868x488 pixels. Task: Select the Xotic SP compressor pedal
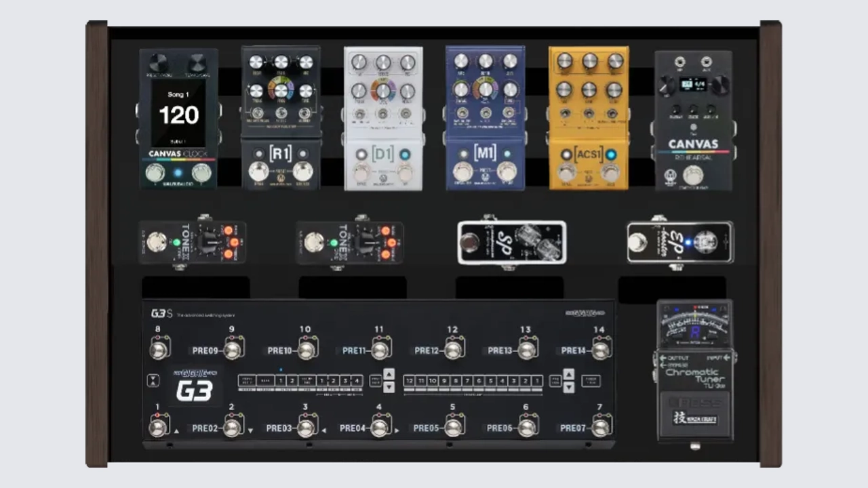tap(511, 243)
